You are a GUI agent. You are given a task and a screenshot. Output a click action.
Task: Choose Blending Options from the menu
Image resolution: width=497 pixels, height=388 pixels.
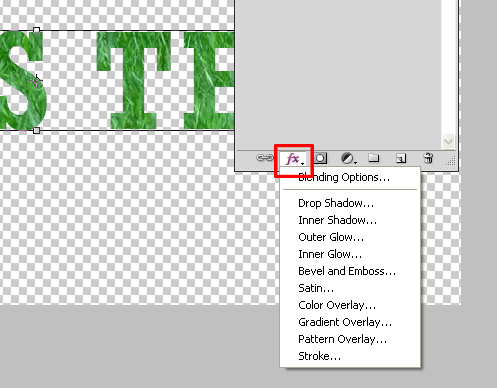pos(344,177)
